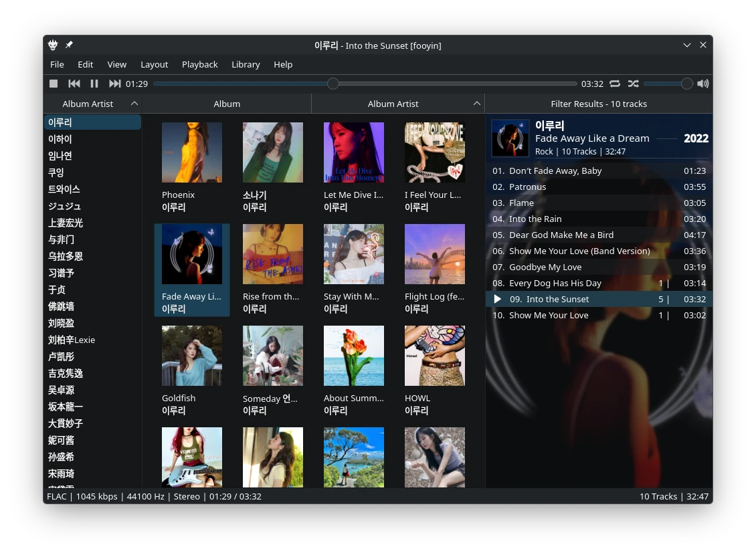Select artist 트와이스
The width and height of the screenshot is (756, 555).
coord(92,189)
